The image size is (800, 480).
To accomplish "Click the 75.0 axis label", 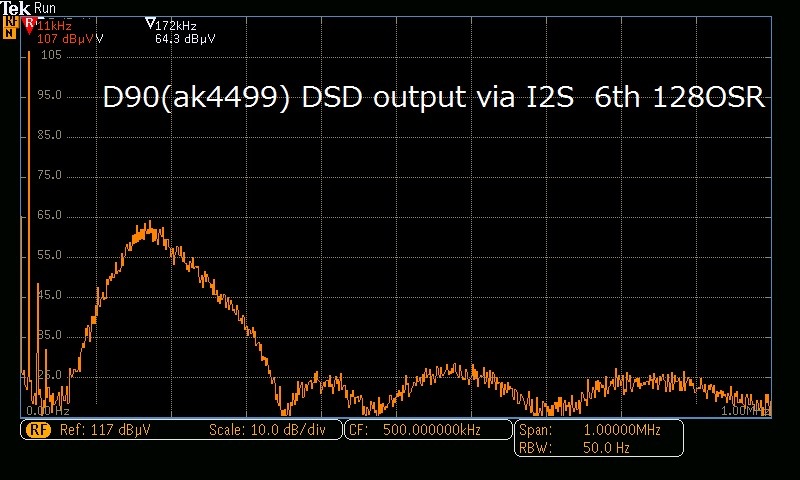I will 49,175.
